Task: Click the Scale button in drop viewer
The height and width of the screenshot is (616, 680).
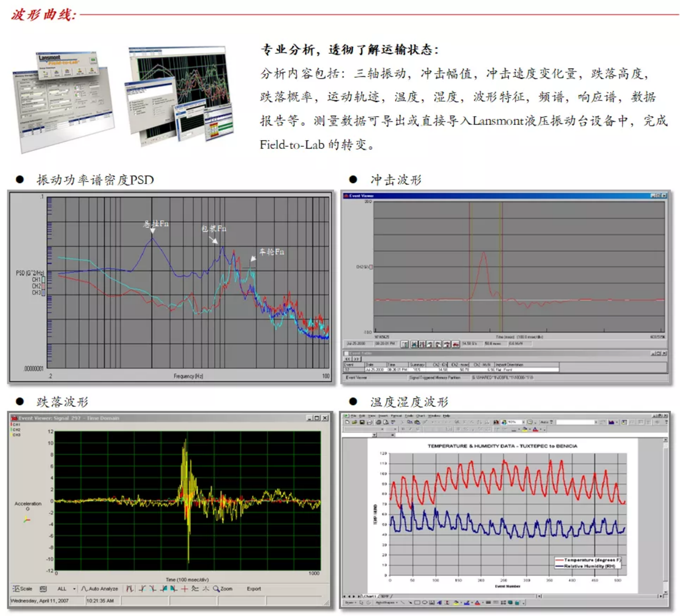Action: (x=23, y=589)
